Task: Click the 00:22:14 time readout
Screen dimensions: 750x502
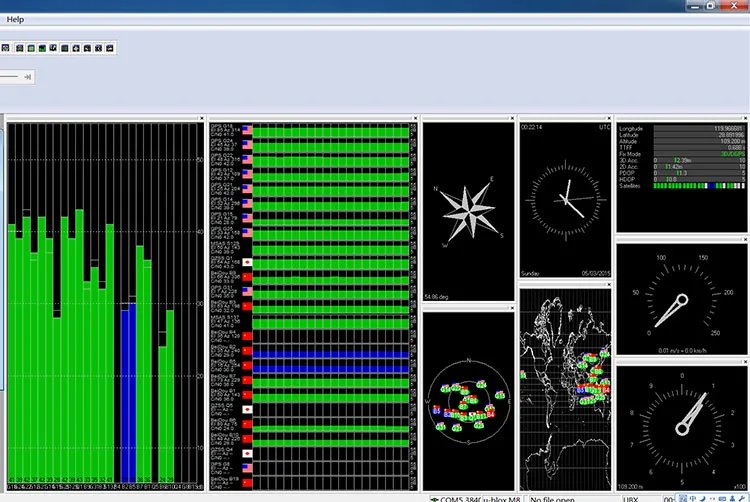Action: [x=531, y=127]
